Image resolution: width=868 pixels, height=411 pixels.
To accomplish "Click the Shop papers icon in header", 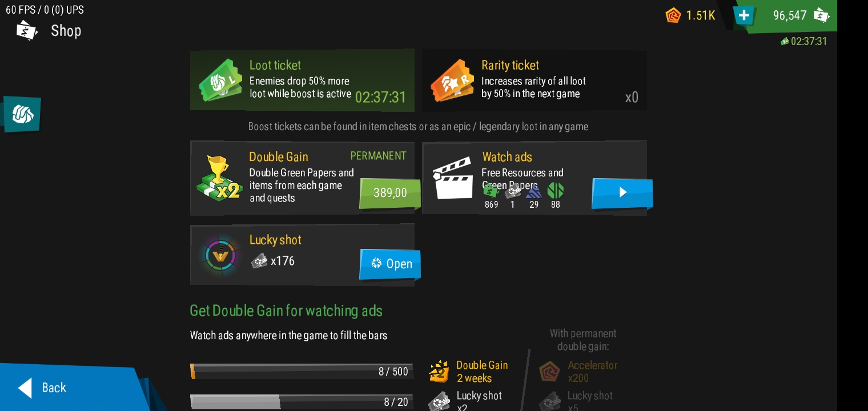I will tap(27, 30).
